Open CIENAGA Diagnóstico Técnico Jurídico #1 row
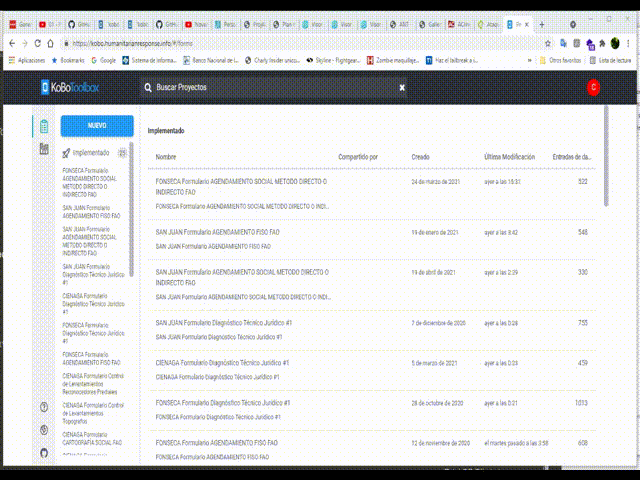The width and height of the screenshot is (640, 480). click(x=222, y=362)
